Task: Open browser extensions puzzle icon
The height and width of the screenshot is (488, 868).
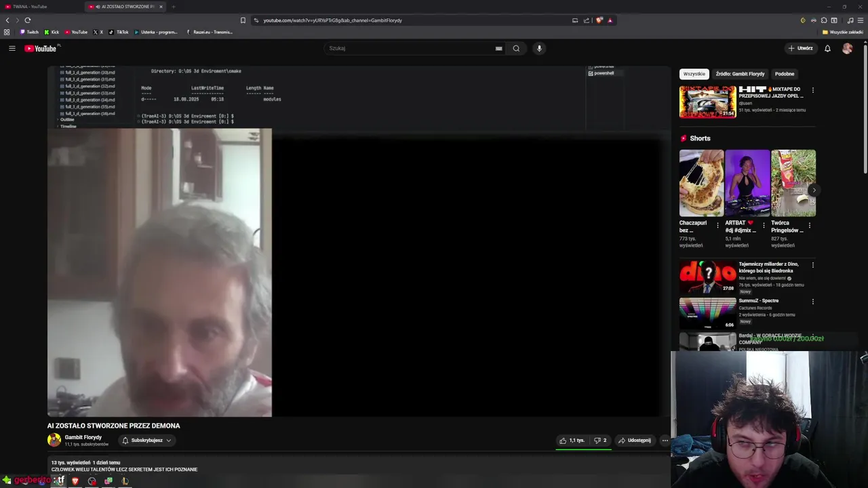Action: [824, 20]
